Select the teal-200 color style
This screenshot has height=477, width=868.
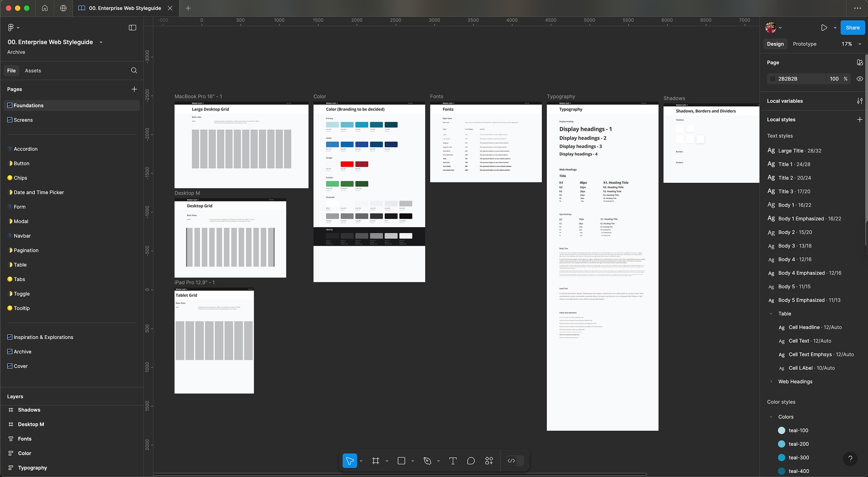tap(798, 444)
